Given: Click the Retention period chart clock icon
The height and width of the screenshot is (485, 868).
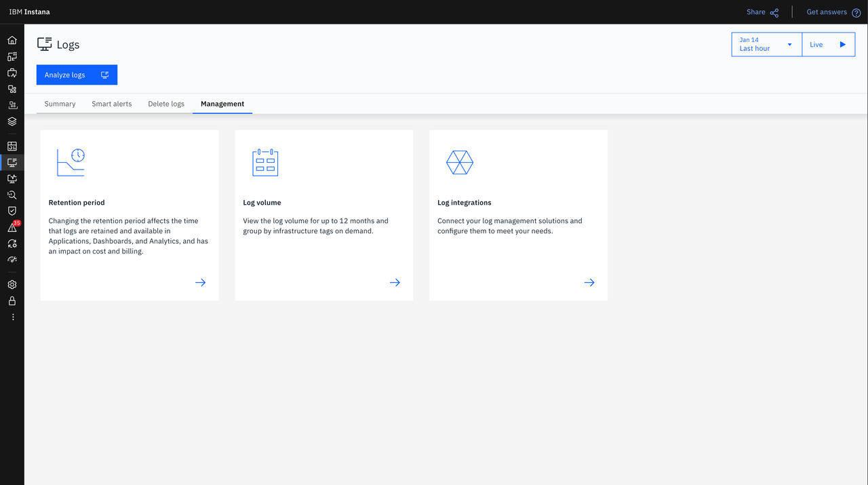Looking at the screenshot, I should click(x=71, y=163).
